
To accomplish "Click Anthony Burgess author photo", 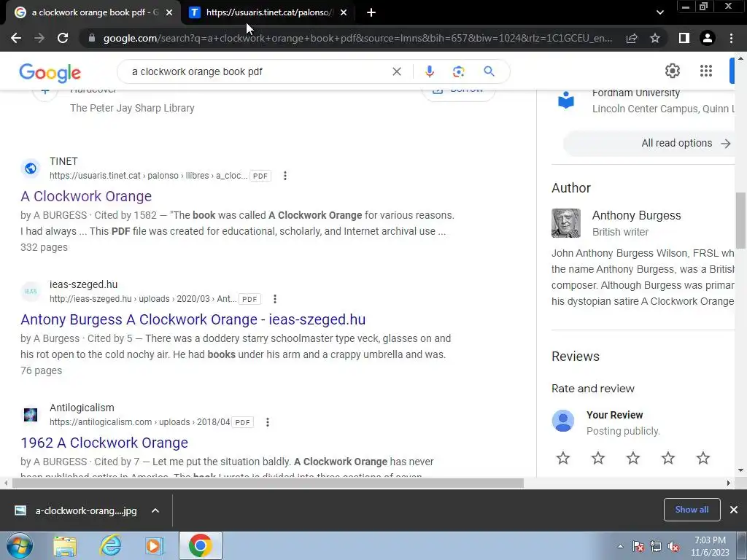I will [566, 223].
